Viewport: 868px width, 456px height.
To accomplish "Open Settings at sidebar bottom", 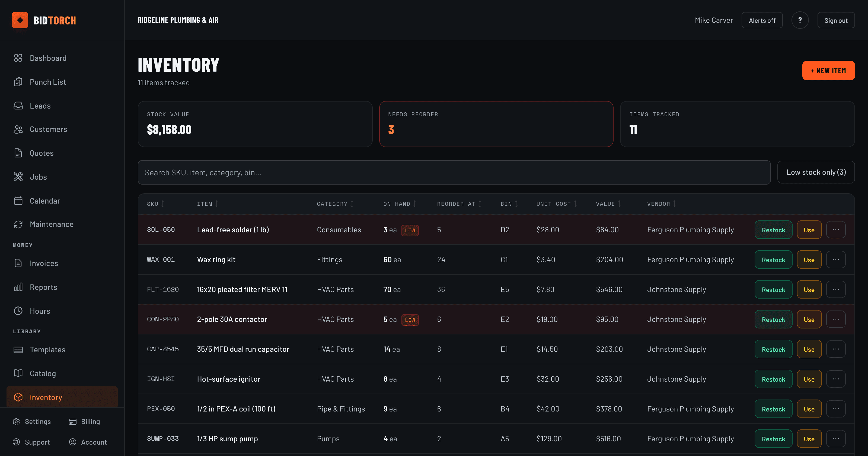I will [32, 422].
